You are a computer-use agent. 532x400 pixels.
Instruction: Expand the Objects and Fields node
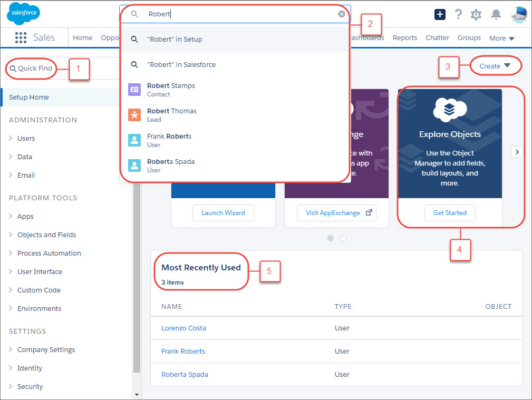[x=10, y=235]
